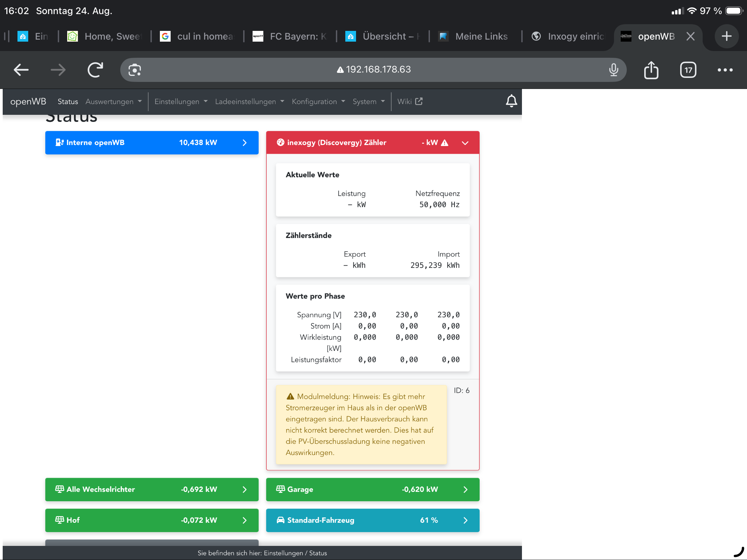Click the notification bell icon
Image resolution: width=747 pixels, height=560 pixels.
click(511, 101)
